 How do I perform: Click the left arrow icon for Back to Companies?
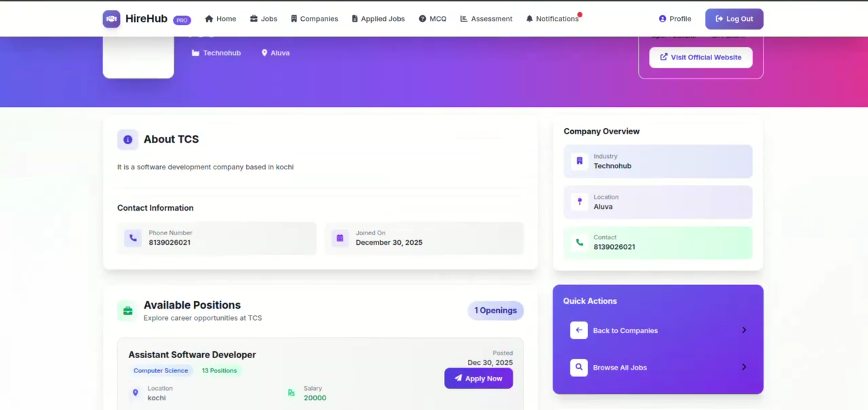click(579, 330)
